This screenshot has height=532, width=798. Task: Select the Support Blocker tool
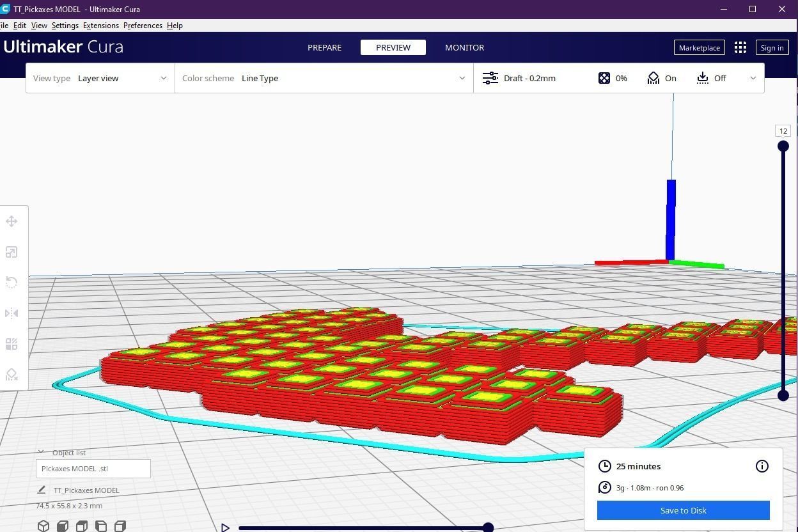12,375
